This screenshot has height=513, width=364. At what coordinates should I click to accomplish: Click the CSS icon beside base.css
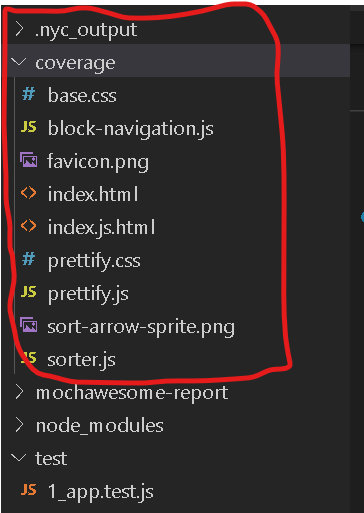click(x=29, y=95)
